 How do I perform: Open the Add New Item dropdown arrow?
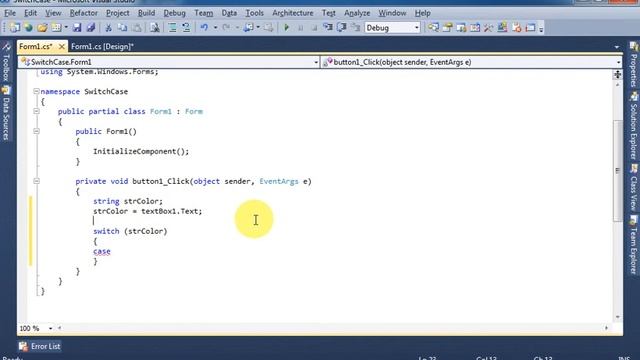tap(66, 28)
